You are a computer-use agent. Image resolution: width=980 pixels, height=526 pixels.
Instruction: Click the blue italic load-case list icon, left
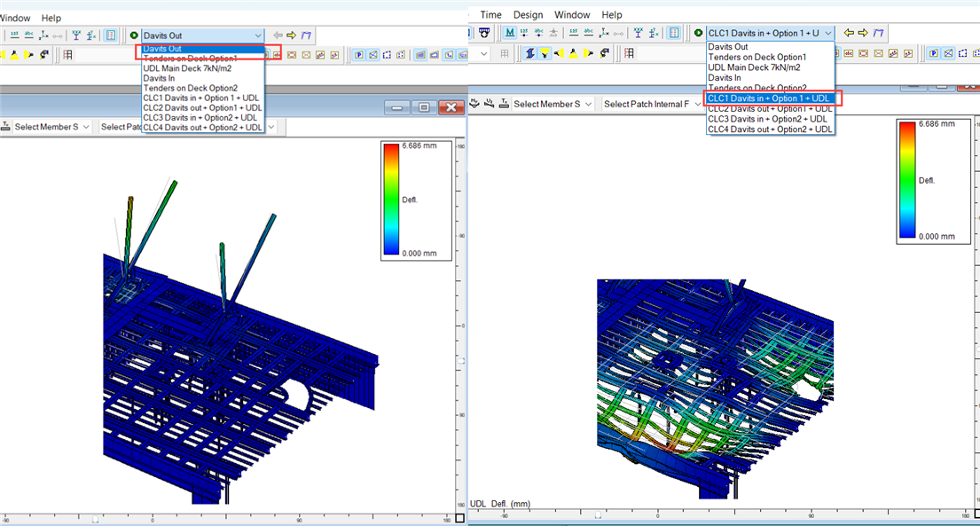[306, 35]
